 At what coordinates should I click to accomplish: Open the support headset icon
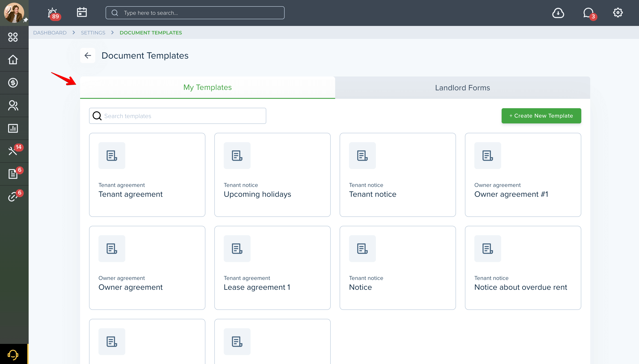(x=13, y=355)
